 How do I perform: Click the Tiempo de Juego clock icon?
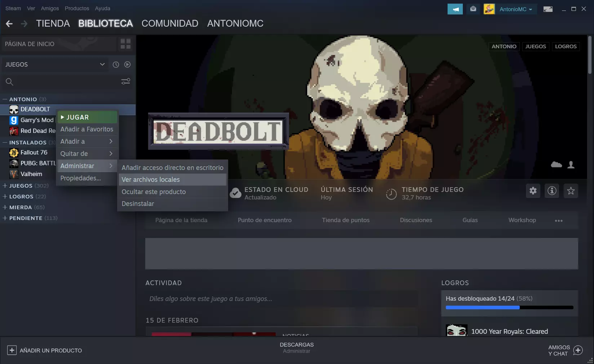[391, 194]
